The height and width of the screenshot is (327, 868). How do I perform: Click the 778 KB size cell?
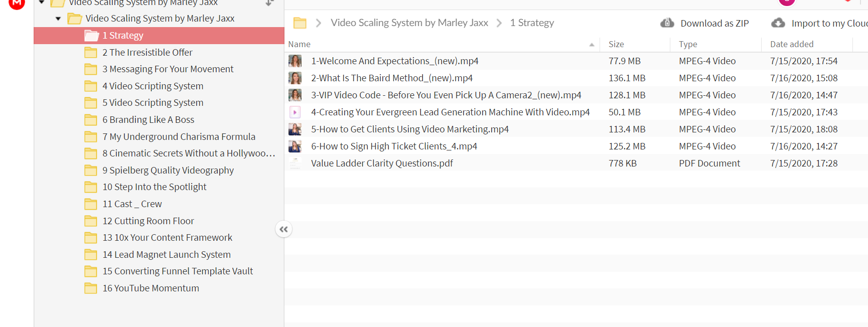pos(623,163)
